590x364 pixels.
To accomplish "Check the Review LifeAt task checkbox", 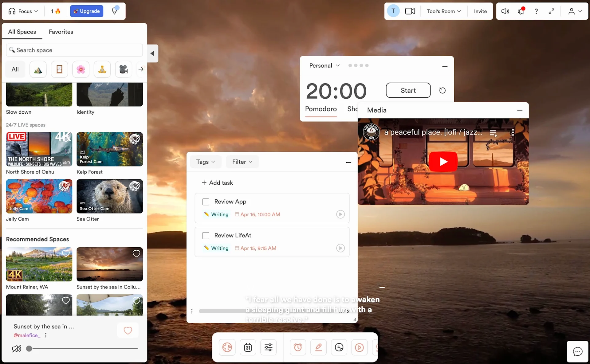I will click(x=206, y=236).
